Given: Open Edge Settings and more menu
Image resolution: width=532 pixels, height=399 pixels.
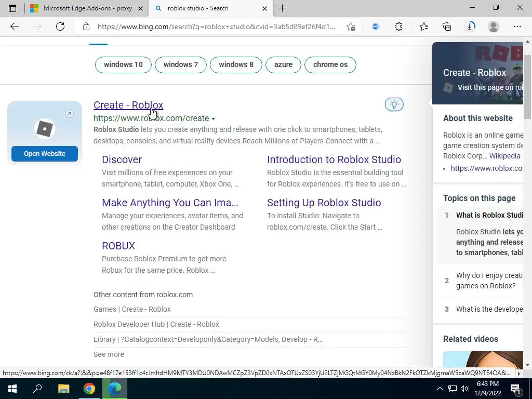Looking at the screenshot, I should pos(517,26).
